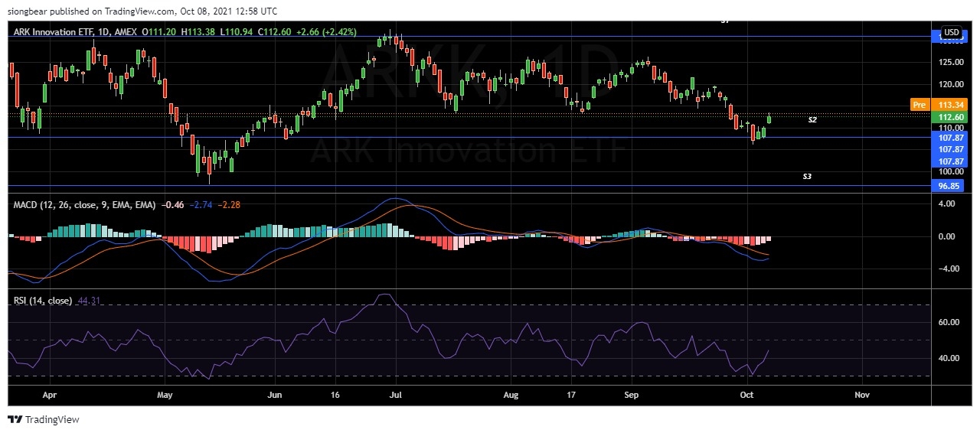Click the 100.00 price axis label
Viewport: 980px width, 433px height.
point(952,172)
